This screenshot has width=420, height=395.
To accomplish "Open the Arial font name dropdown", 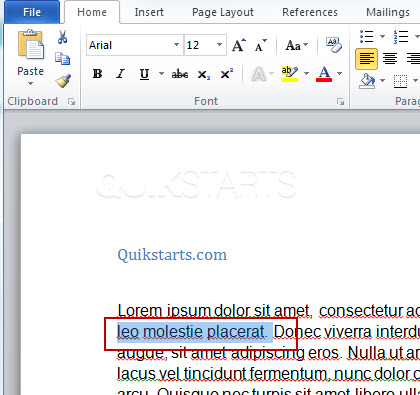I will [x=176, y=45].
